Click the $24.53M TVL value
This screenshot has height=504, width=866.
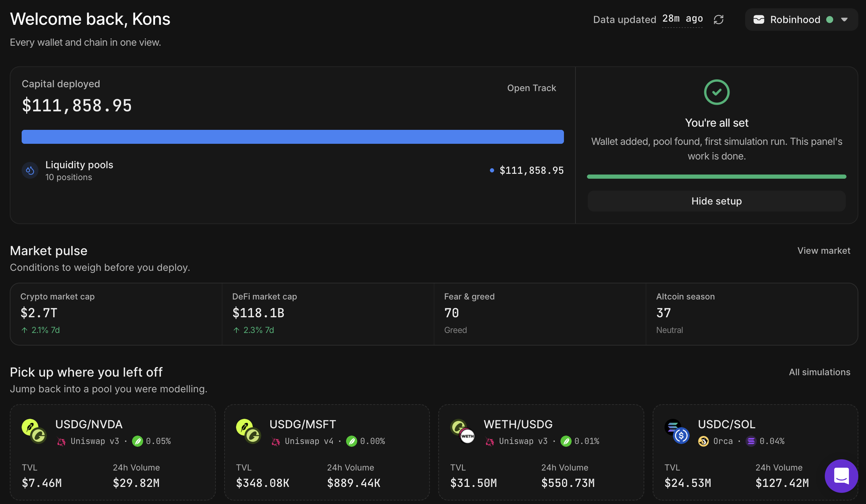click(x=688, y=483)
